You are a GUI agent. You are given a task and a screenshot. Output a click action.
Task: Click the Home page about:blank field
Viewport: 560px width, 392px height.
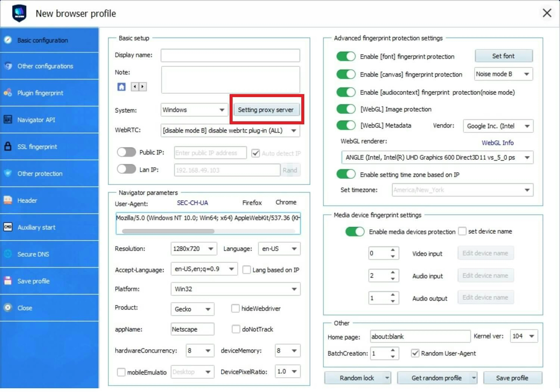point(420,336)
